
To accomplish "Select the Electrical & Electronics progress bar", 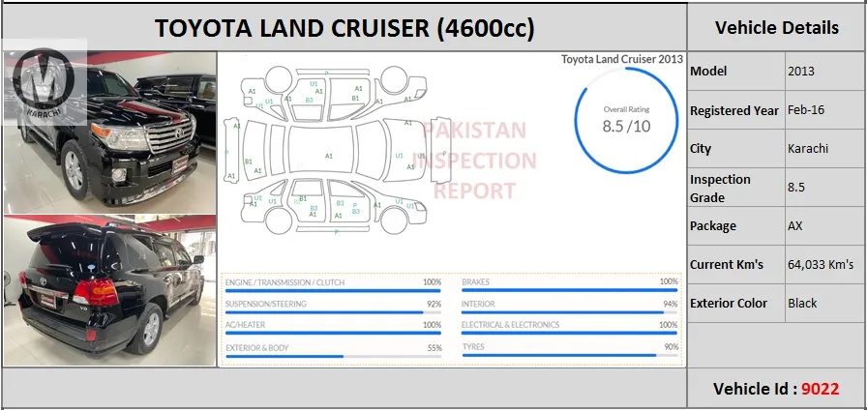I will tap(570, 333).
